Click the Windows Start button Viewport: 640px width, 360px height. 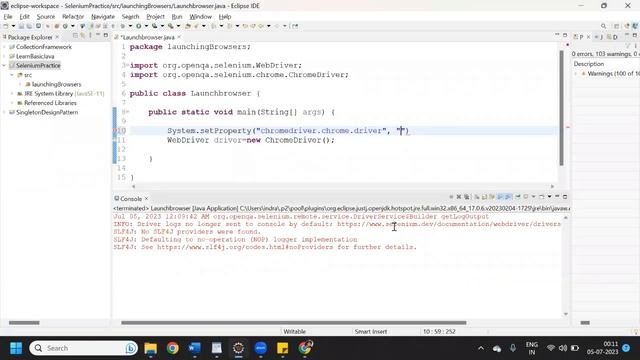tap(16, 348)
